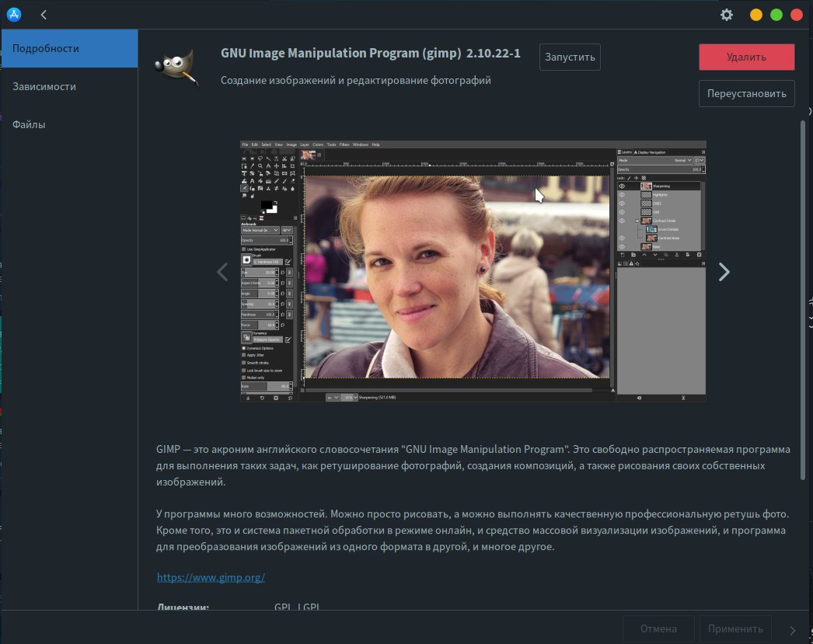Image resolution: width=813 pixels, height=644 pixels.
Task: Close the window with the red button
Action: [x=797, y=15]
